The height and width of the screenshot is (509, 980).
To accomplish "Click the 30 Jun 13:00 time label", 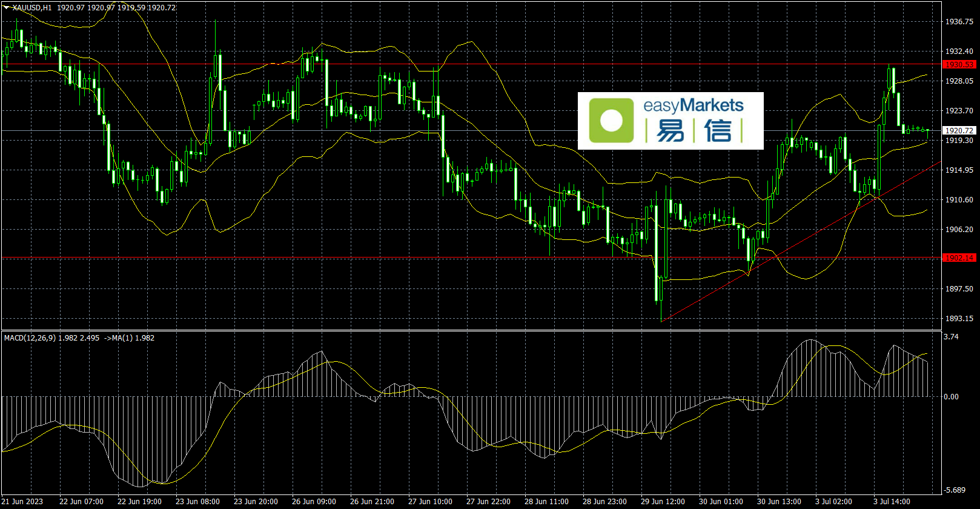I will [779, 502].
